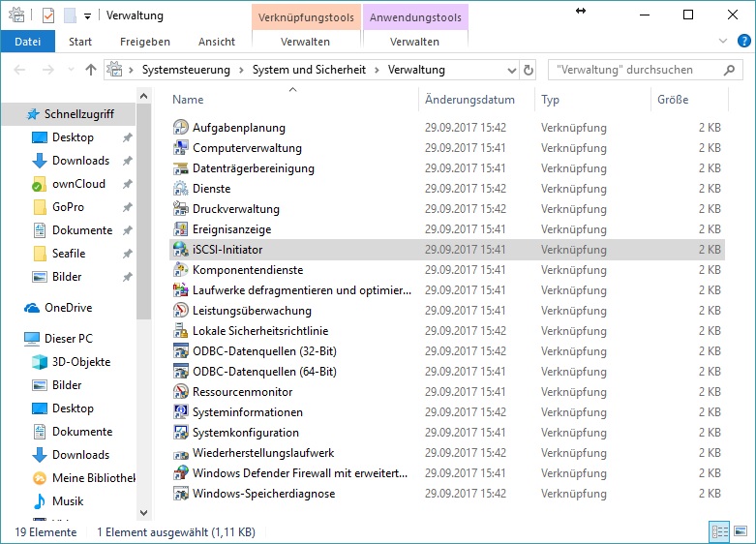The image size is (756, 544).
Task: Click the Wiederherstellungslaufwerk icon
Action: 181,453
